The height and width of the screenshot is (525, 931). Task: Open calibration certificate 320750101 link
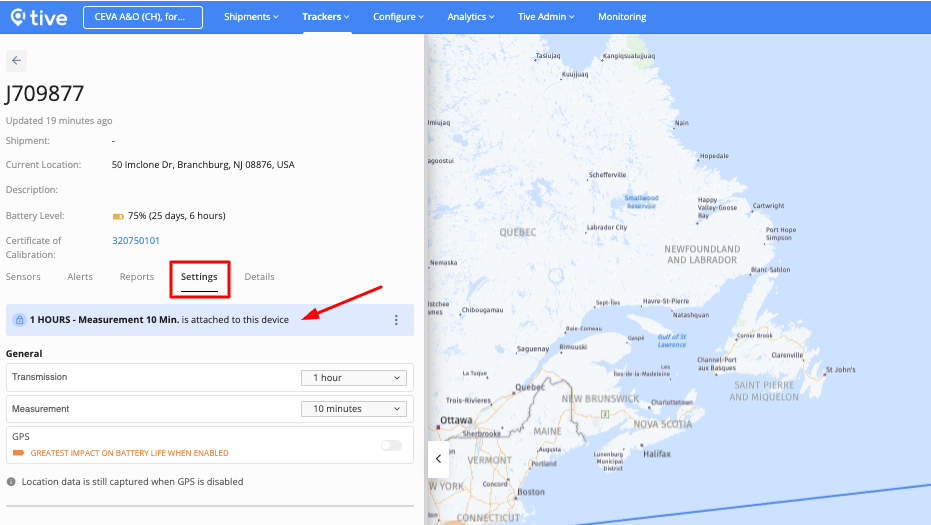click(136, 241)
